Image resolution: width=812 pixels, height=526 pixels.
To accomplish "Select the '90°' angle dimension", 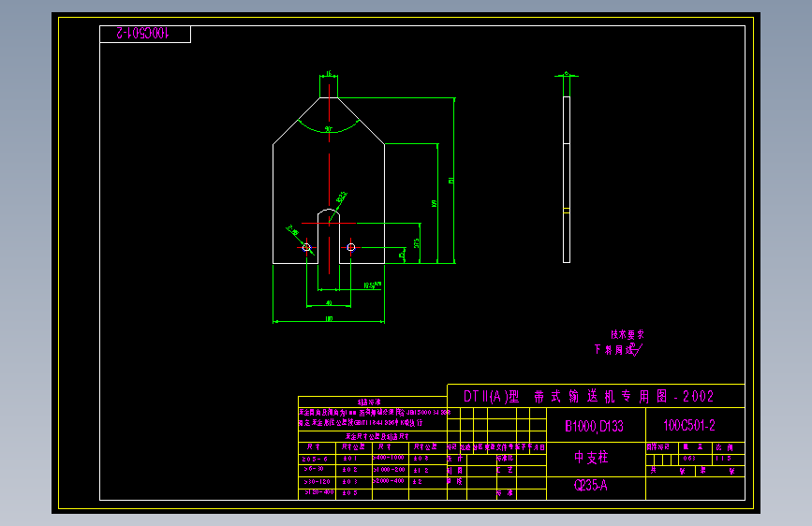I will [329, 128].
